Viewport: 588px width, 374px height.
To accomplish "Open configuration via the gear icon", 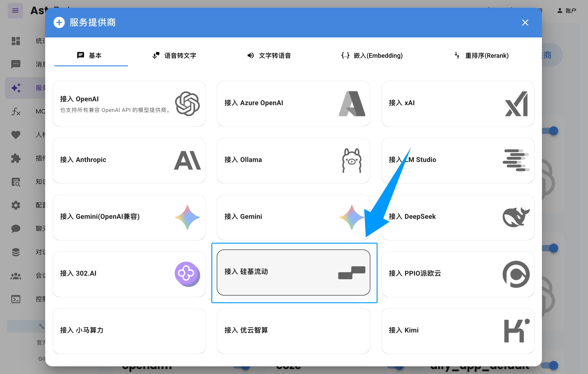I will (x=15, y=205).
